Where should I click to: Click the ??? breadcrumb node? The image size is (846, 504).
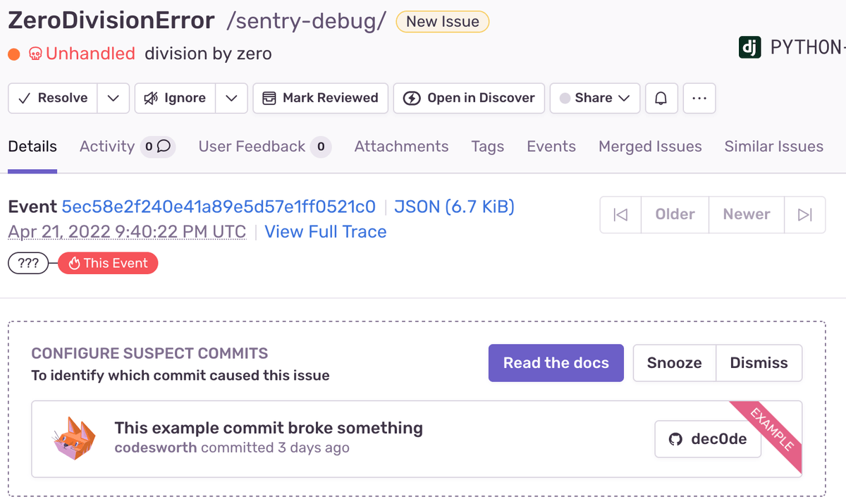point(28,263)
